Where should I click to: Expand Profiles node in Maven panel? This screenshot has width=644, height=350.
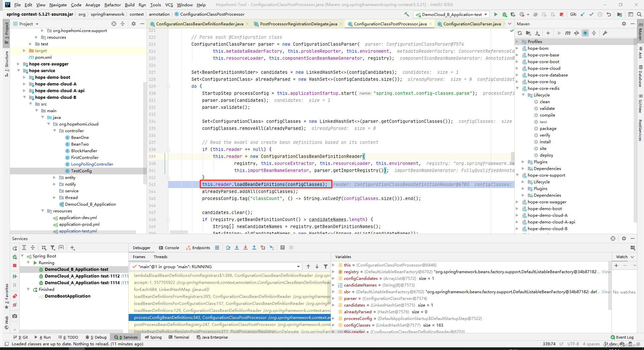pyautogui.click(x=517, y=42)
